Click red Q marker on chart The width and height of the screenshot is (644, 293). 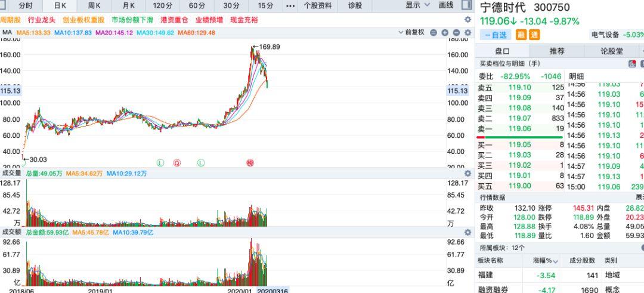[x=177, y=163]
